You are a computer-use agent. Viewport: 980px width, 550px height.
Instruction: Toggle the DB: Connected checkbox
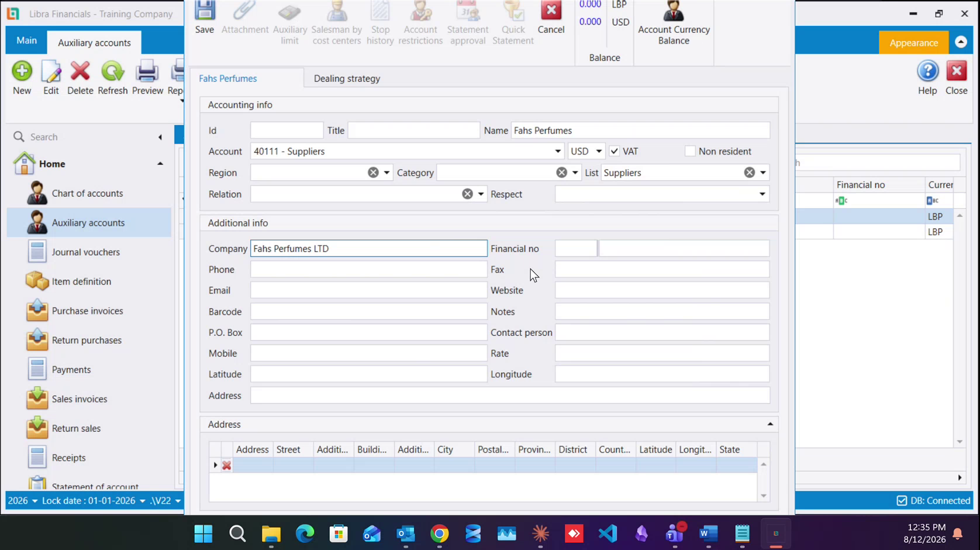click(902, 501)
